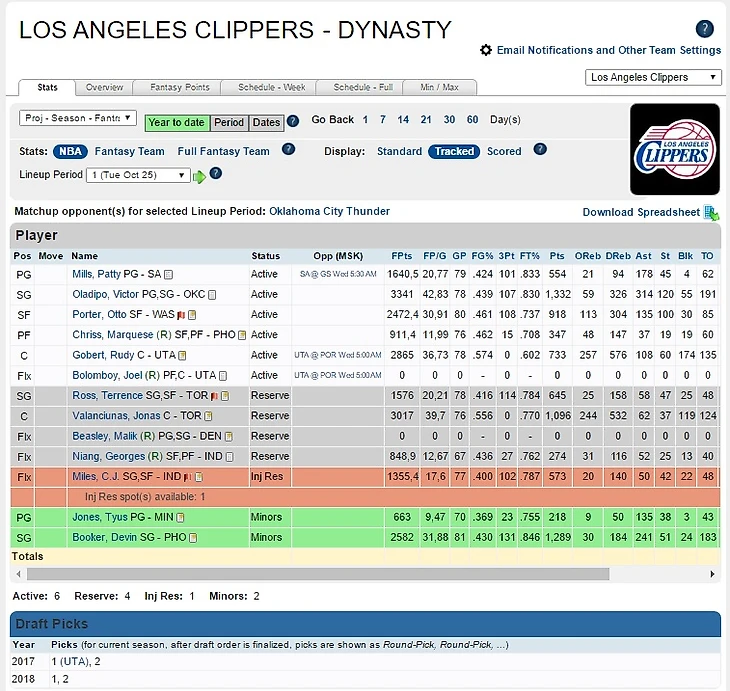Image resolution: width=730 pixels, height=691 pixels.
Task: Open Email Notifications and Other Team Settings
Action: [x=608, y=50]
